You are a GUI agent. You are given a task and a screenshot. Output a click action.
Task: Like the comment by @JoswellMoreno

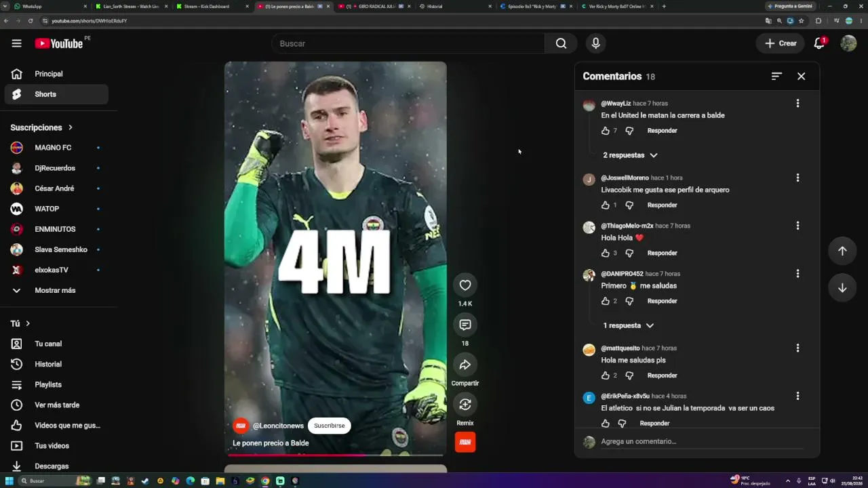tap(606, 205)
